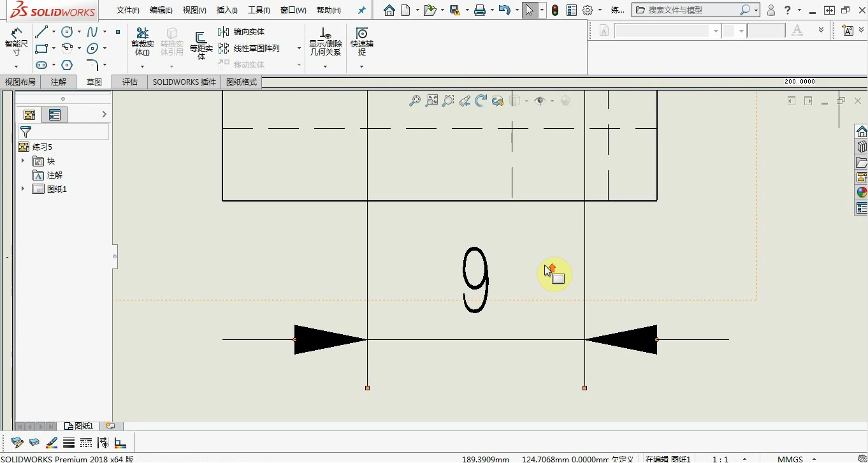Switch to PropertyManager tab
Viewport: 868px width, 463px height.
(55, 115)
